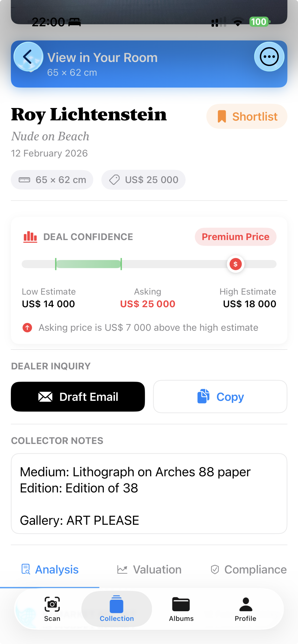298x644 pixels.
Task: Tap the green estimate range bar
Action: tap(88, 264)
